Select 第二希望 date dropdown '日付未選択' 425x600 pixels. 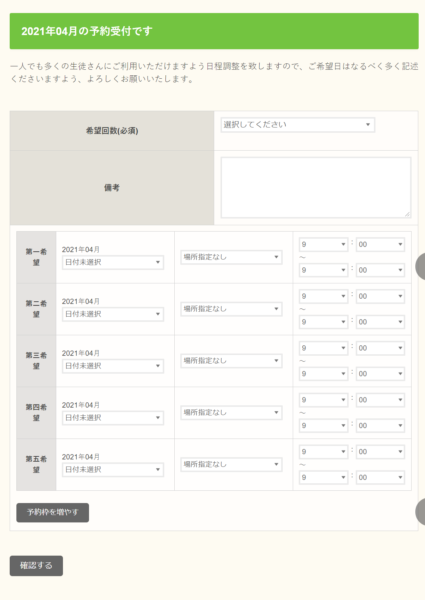pos(113,314)
